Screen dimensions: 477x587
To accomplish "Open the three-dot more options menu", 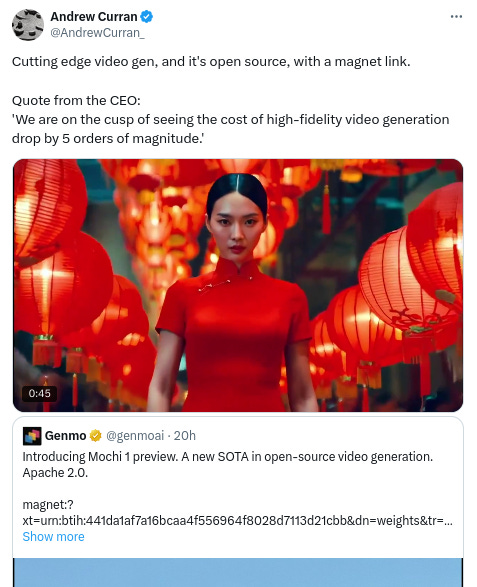I will coord(456,16).
